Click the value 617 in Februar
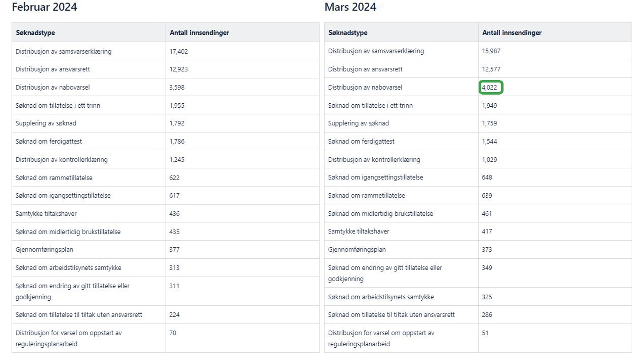This screenshot has width=635, height=364. pos(174,196)
